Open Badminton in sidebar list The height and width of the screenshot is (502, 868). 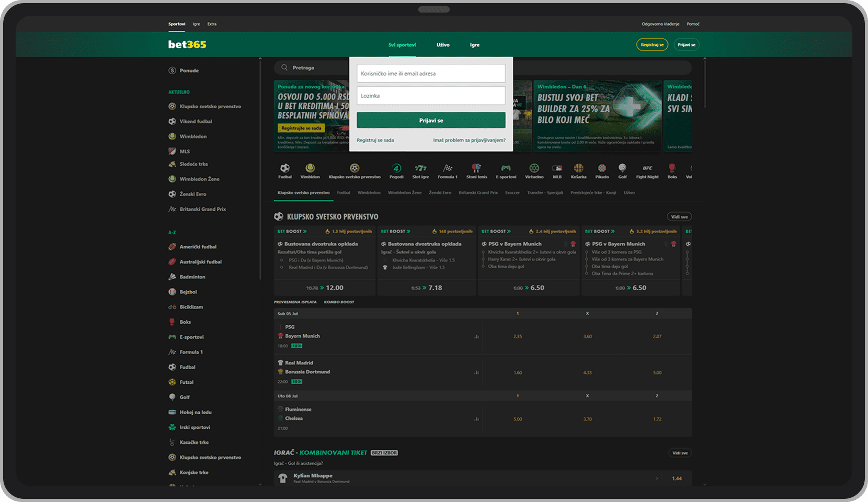(x=192, y=277)
